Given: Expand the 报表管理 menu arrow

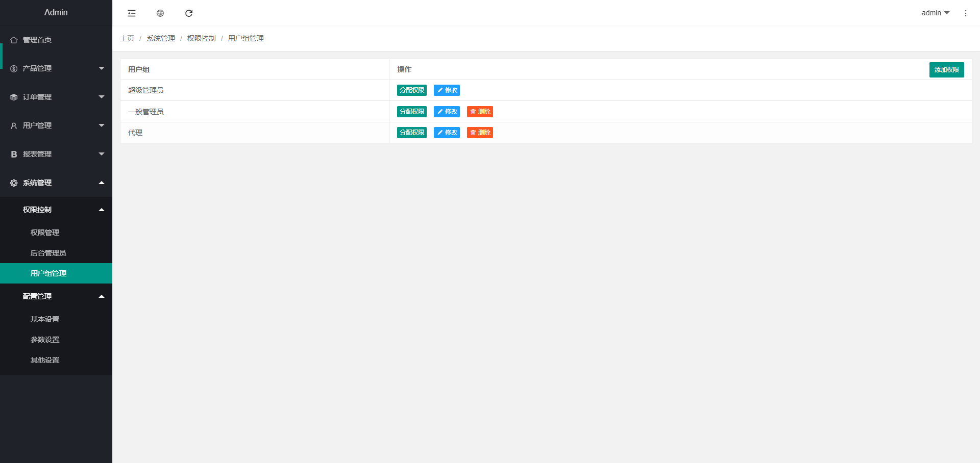Looking at the screenshot, I should pyautogui.click(x=102, y=154).
